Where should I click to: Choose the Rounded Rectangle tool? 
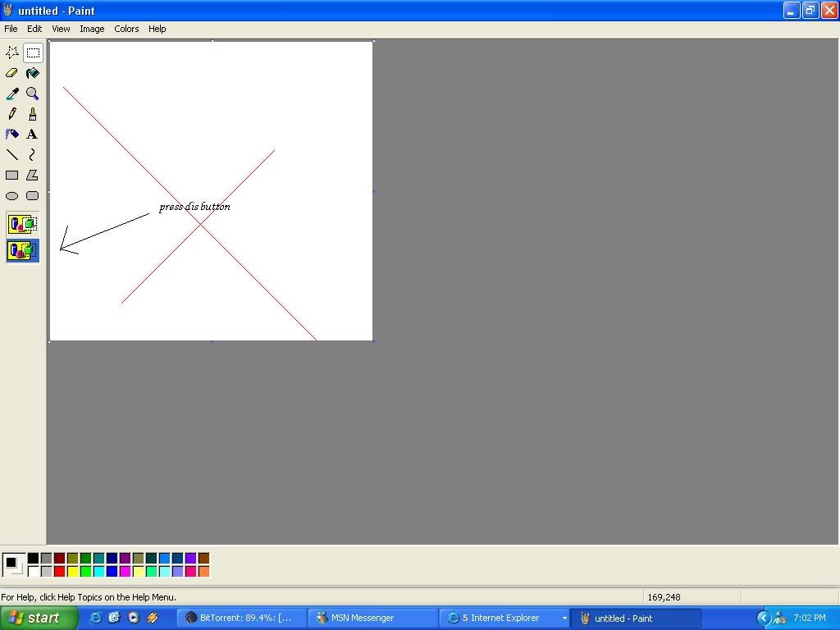coord(33,195)
